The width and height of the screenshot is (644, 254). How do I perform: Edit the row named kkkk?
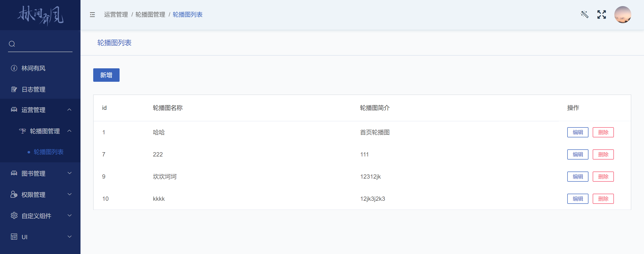(577, 199)
